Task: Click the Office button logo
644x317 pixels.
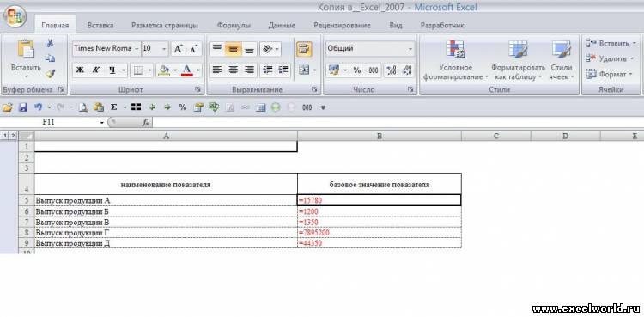Action: click(x=15, y=16)
